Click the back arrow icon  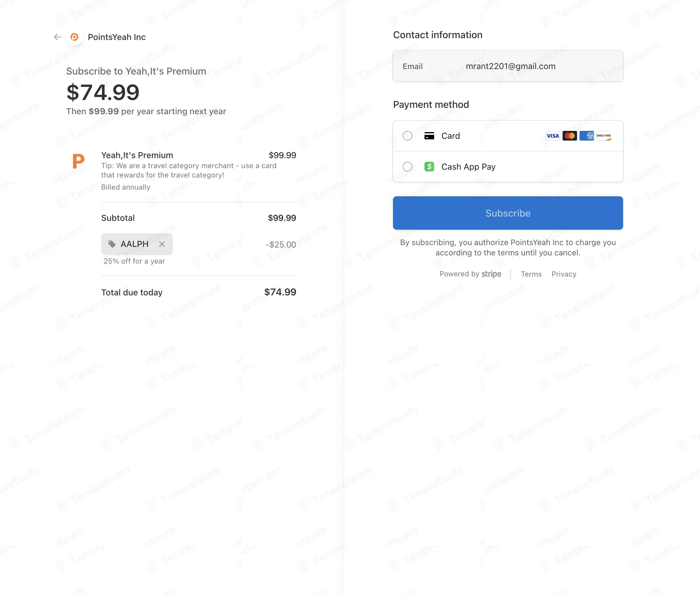point(57,37)
